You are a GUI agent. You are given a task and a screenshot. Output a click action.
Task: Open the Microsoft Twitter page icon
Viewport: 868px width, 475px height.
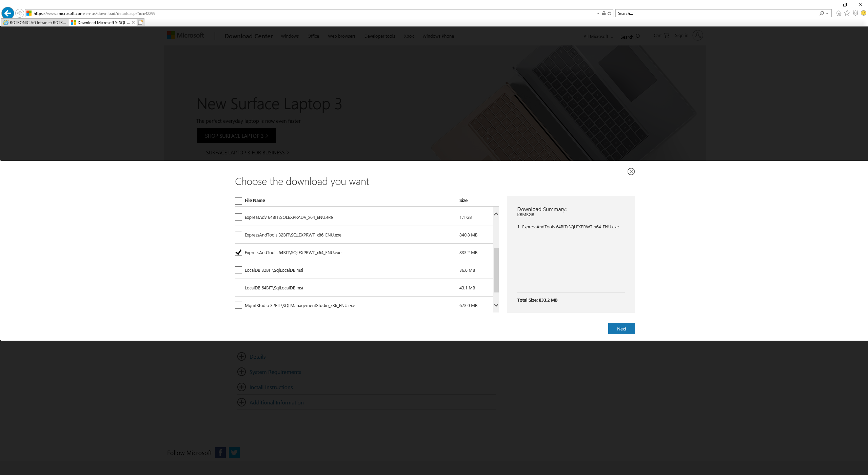click(x=234, y=452)
